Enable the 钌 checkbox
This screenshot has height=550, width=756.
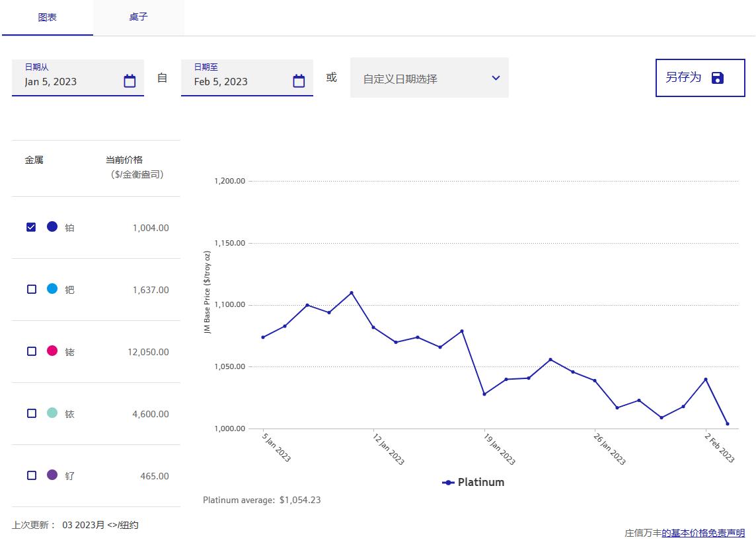(x=30, y=475)
